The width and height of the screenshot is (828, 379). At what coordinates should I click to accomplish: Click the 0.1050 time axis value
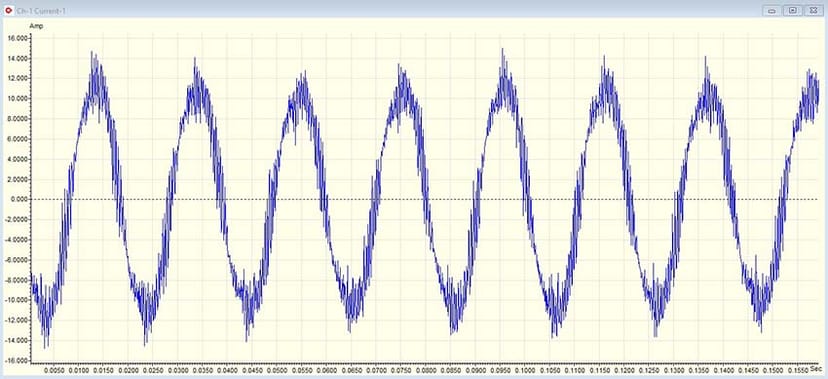click(x=550, y=371)
